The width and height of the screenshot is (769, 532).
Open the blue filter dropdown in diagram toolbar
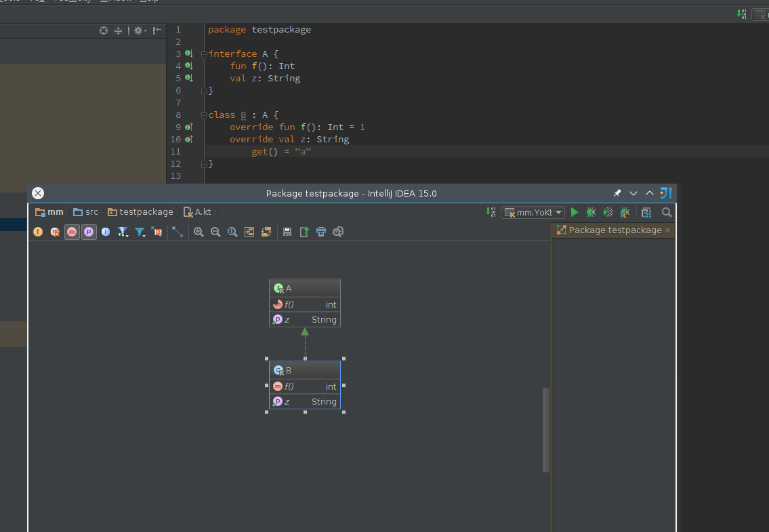140,232
